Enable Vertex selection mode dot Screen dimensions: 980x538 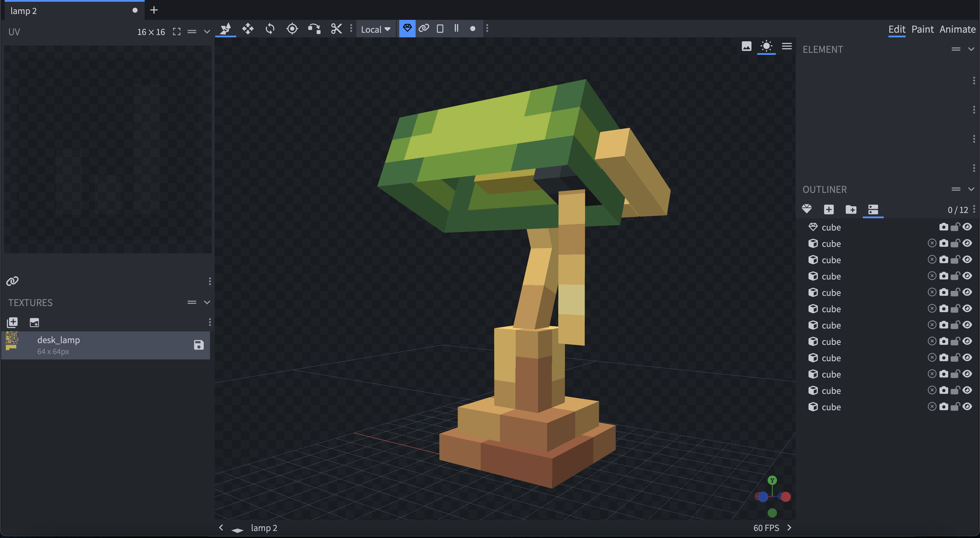473,29
